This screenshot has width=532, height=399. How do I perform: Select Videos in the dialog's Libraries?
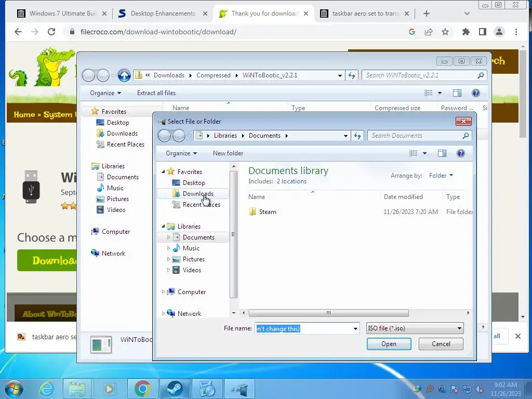pos(192,270)
